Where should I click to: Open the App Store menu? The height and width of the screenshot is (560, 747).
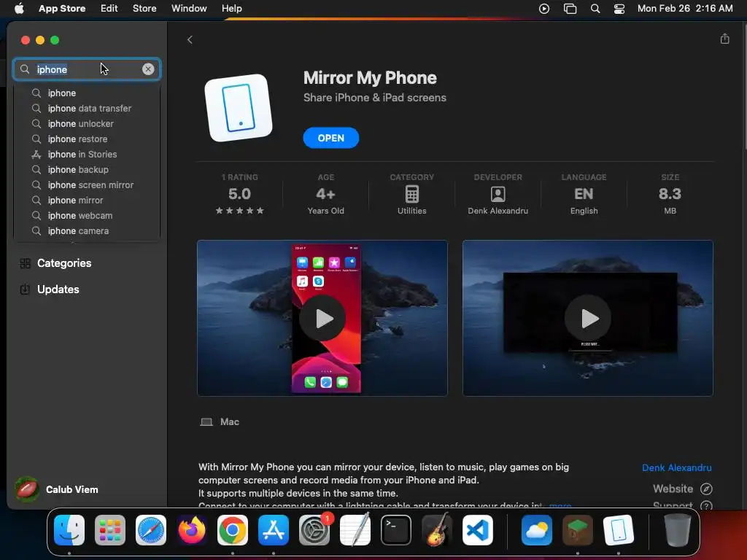(62, 9)
